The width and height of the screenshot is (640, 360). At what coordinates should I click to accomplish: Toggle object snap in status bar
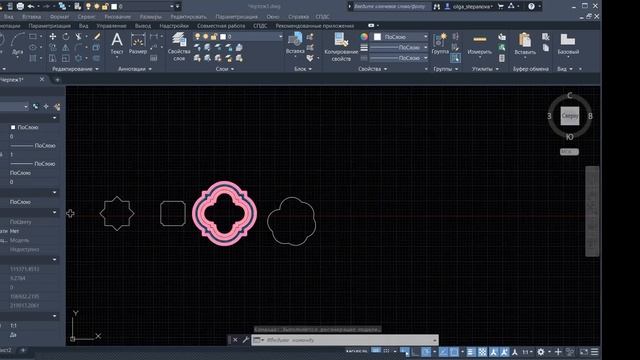454,351
